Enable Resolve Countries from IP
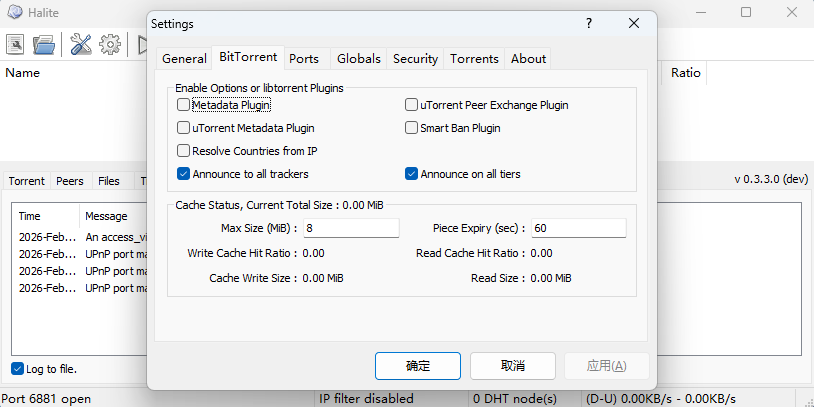The height and width of the screenshot is (407, 814). point(183,151)
